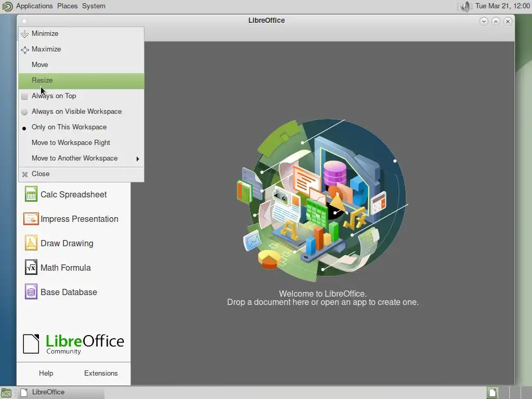Choose Close from window menu

(81, 174)
